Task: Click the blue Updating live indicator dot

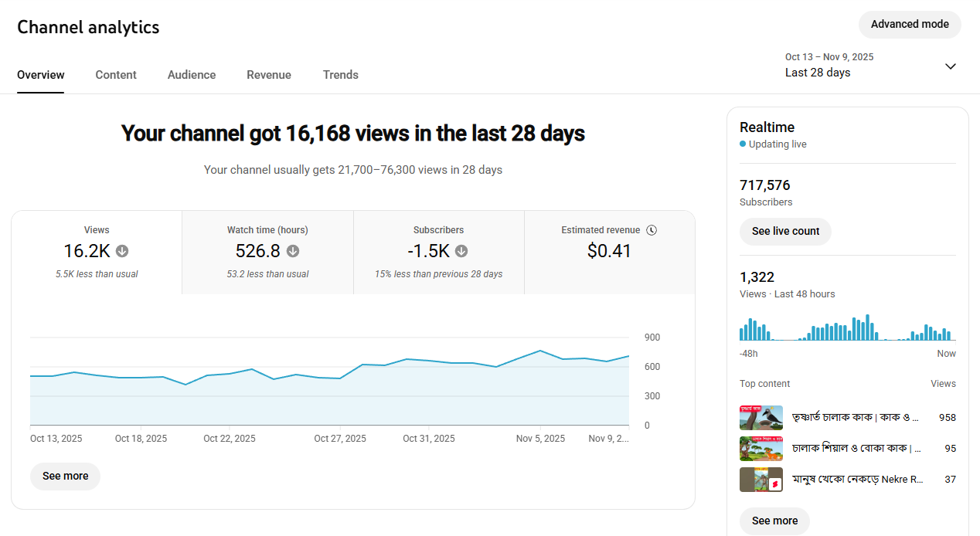Action: (743, 144)
